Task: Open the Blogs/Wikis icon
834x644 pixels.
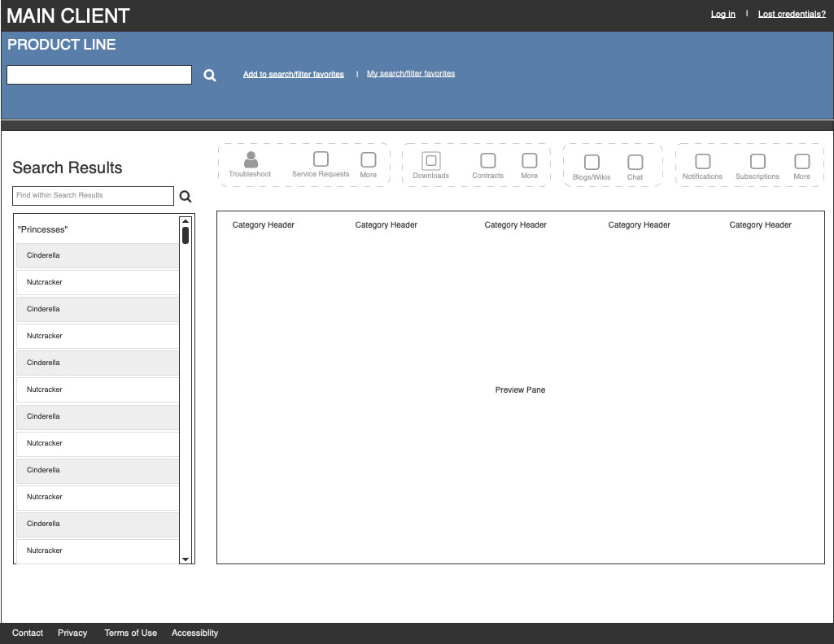Action: click(592, 162)
